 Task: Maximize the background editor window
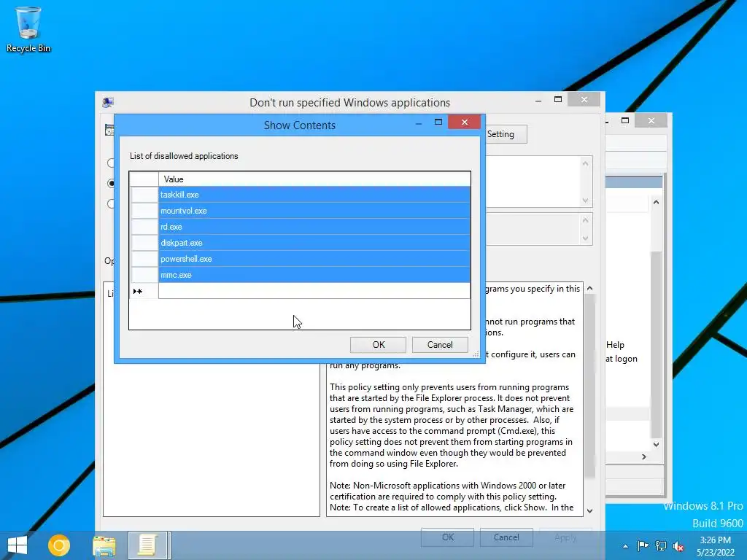625,121
